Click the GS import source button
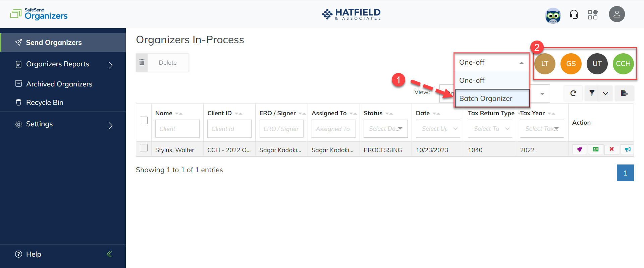The image size is (644, 268). click(571, 64)
